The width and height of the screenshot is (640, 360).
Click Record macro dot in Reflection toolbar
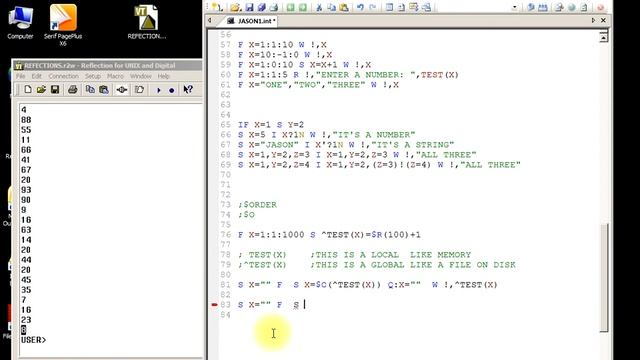coord(172,90)
